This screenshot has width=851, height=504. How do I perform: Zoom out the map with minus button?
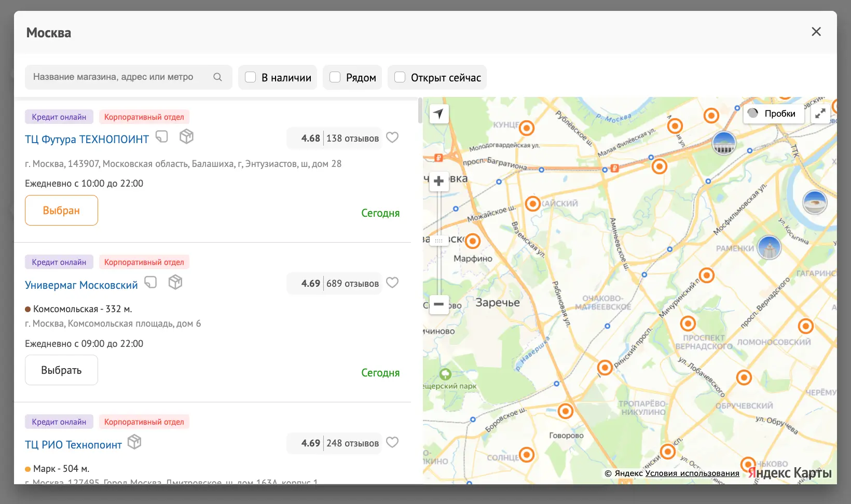(x=439, y=304)
